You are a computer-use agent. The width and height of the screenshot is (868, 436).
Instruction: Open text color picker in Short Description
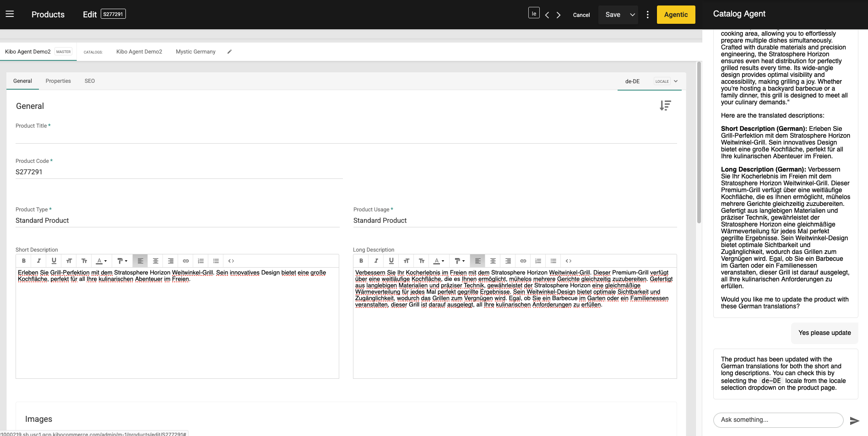tap(101, 261)
